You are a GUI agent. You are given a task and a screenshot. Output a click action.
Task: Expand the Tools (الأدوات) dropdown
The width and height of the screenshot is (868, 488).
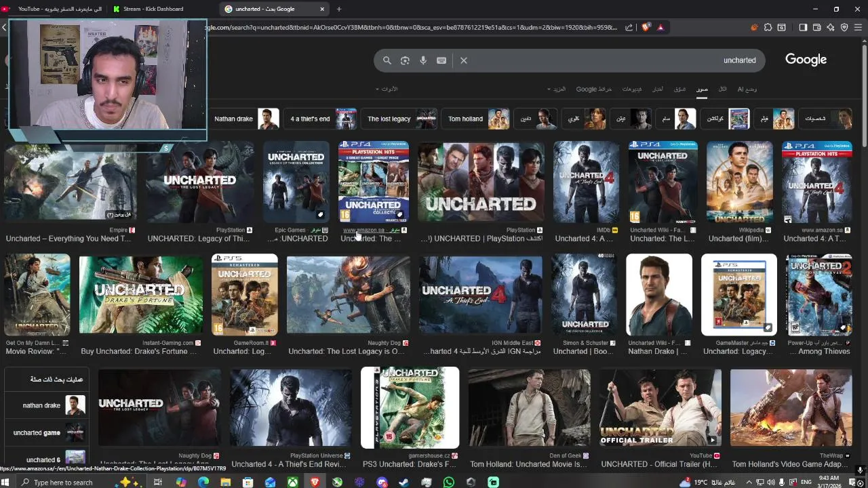[387, 89]
